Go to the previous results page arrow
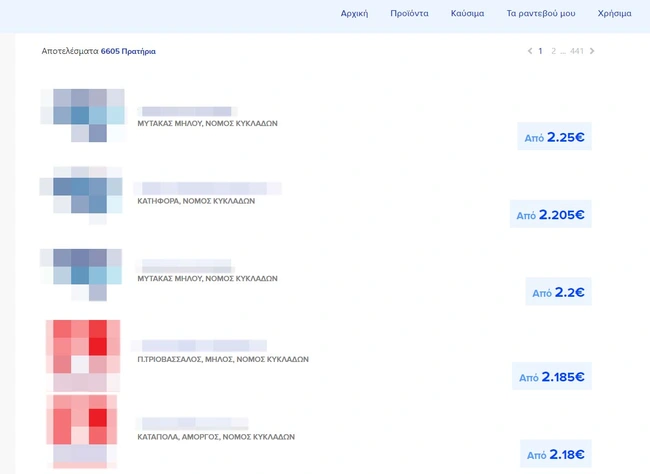 click(529, 51)
